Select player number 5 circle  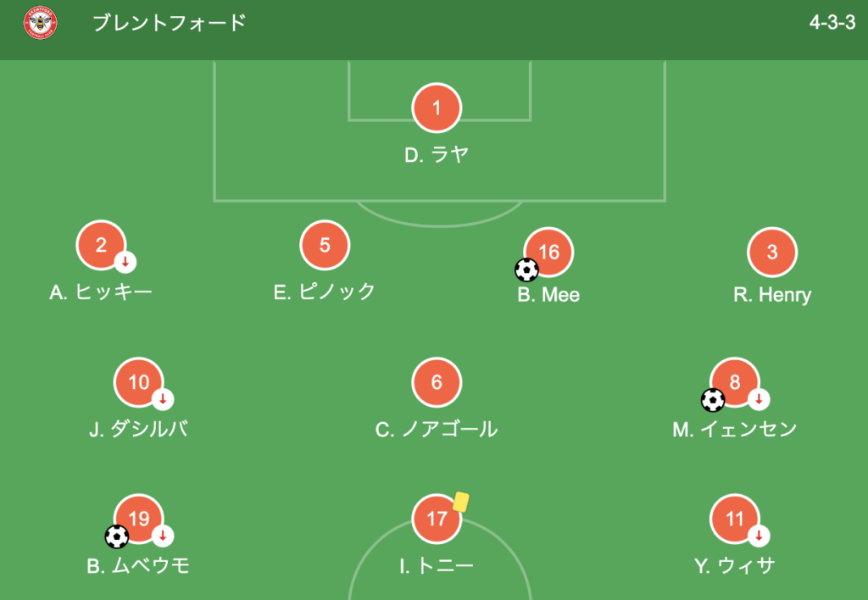[x=325, y=245]
